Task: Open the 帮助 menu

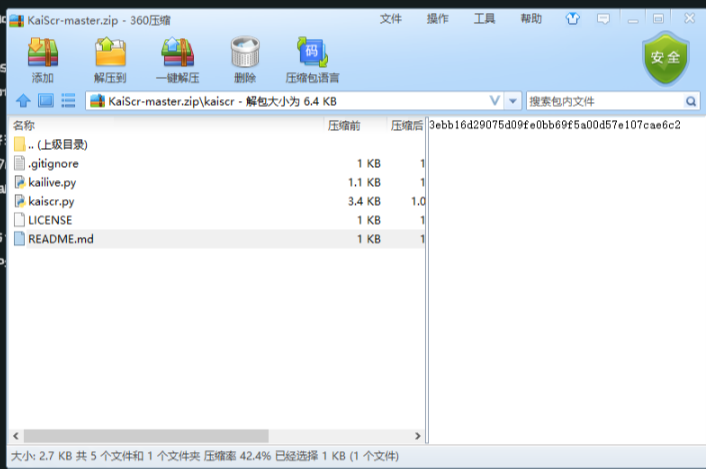Action: 531,19
